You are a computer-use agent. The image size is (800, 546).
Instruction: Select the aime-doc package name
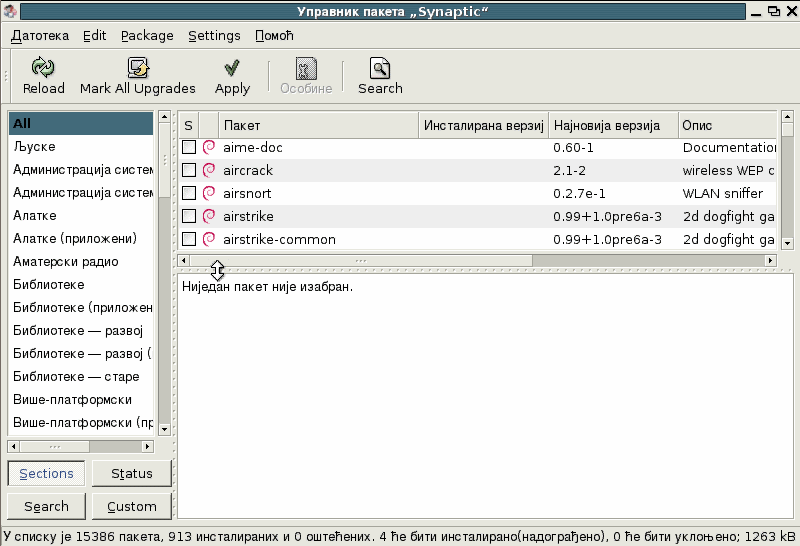click(x=253, y=147)
